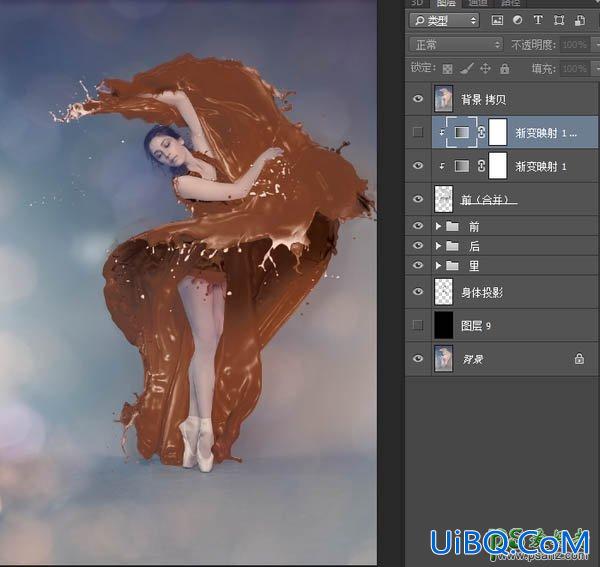Hide the 身体投影 layer
The width and height of the screenshot is (600, 567).
click(418, 292)
